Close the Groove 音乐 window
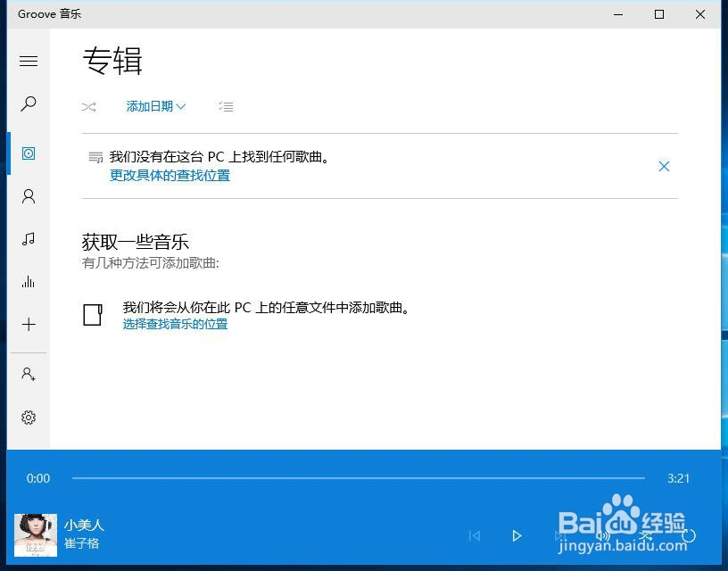This screenshot has height=571, width=728. click(700, 14)
